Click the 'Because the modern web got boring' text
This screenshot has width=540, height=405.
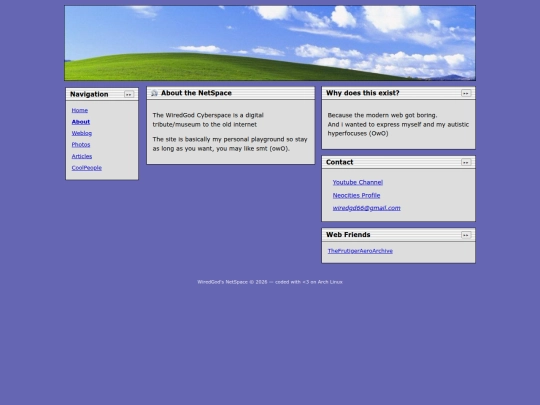click(382, 115)
